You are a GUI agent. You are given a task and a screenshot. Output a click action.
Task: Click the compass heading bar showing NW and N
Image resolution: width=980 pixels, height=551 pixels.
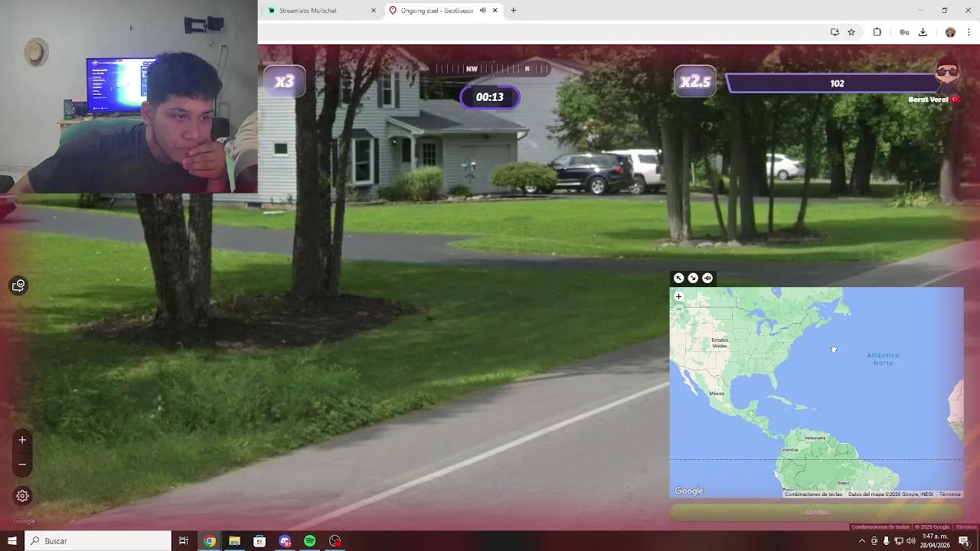click(493, 69)
